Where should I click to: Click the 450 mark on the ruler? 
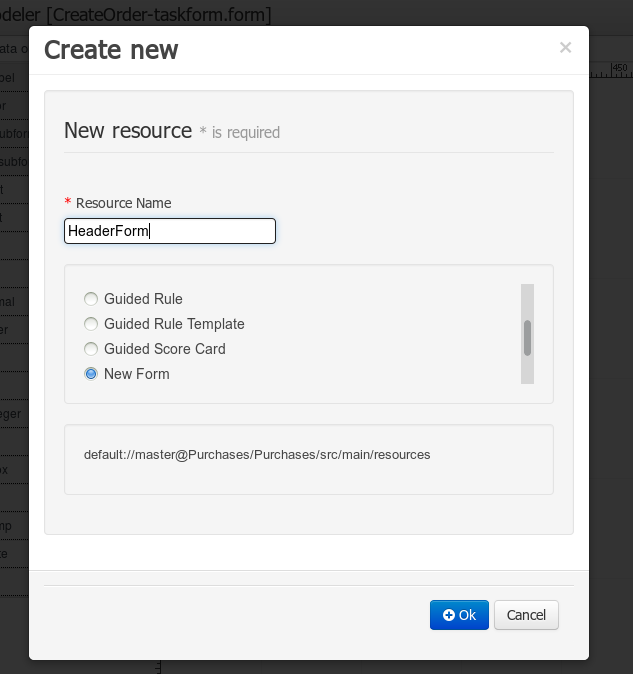tap(620, 68)
